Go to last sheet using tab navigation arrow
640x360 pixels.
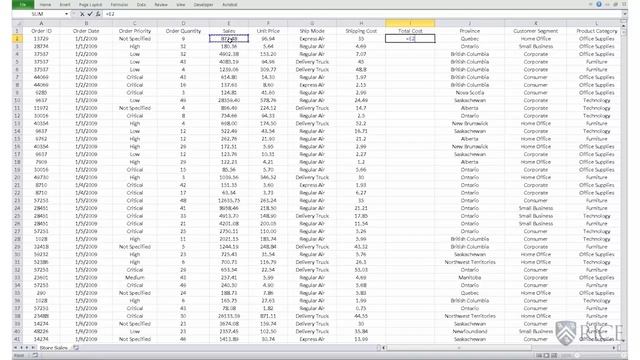pos(33,348)
